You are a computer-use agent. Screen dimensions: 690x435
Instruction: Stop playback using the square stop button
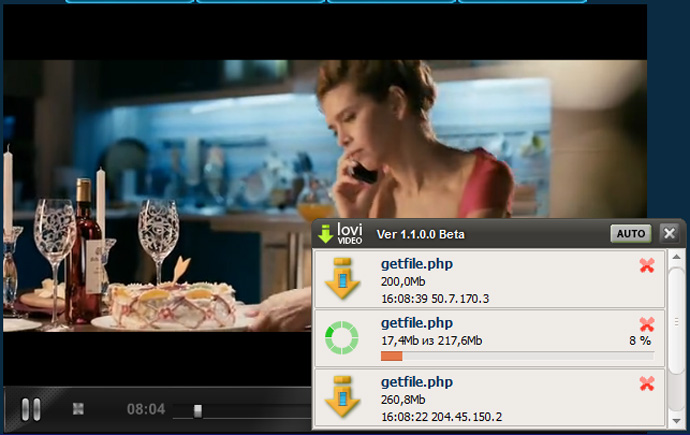(x=78, y=409)
